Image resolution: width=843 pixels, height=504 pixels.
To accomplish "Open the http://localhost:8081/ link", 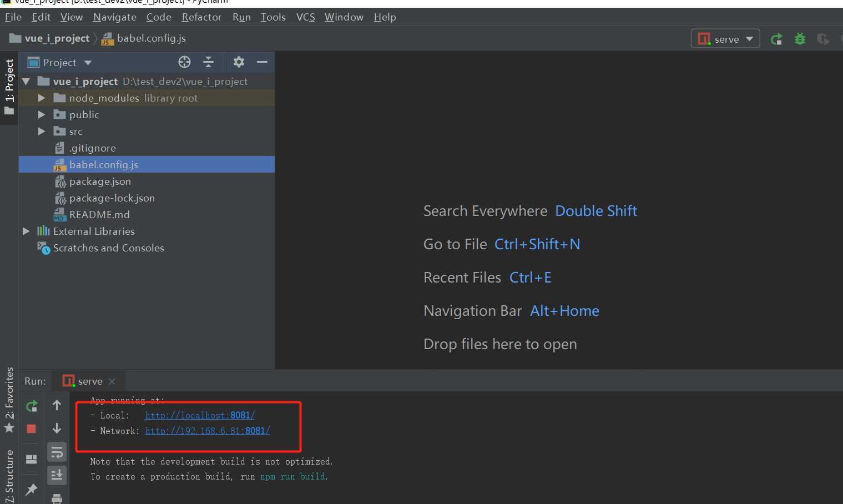I will point(200,415).
